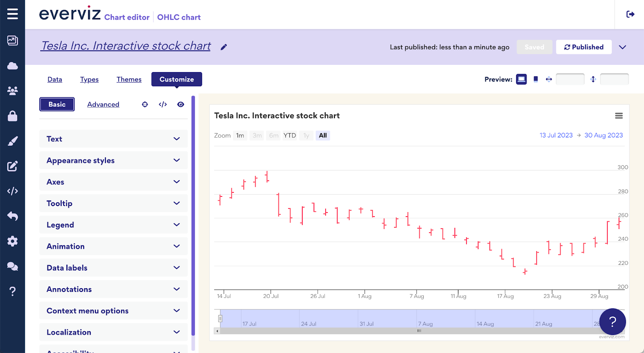644x353 pixels.
Task: Click the Saved button
Action: [x=535, y=47]
